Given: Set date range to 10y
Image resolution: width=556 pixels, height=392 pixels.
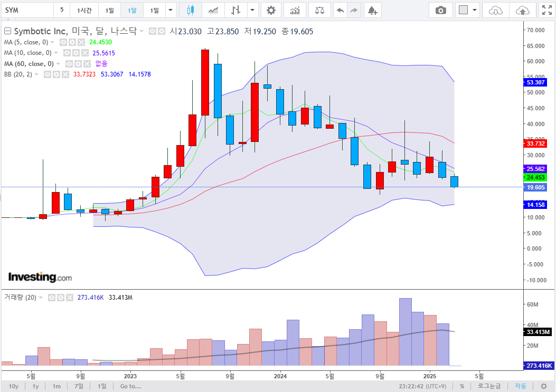Looking at the screenshot, I should 14,386.
